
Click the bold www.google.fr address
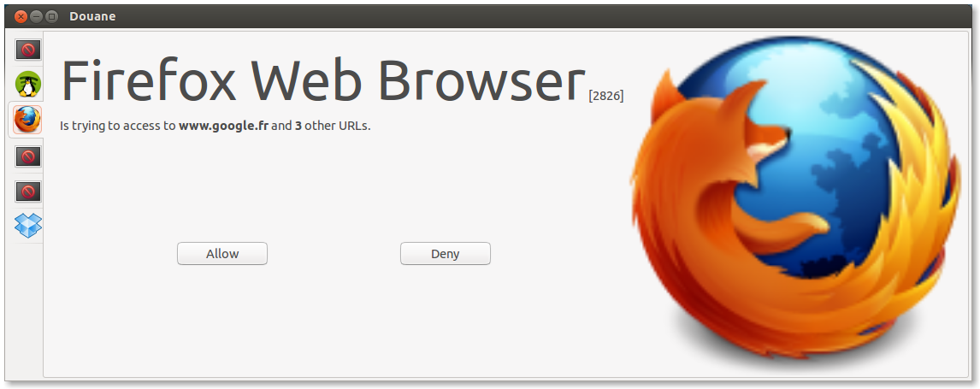[224, 126]
